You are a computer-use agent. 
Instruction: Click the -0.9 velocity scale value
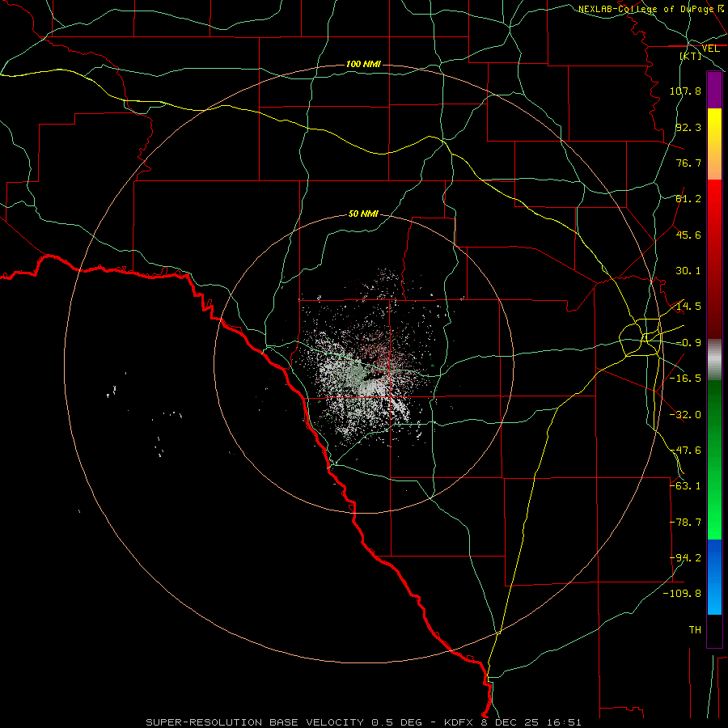(x=688, y=343)
